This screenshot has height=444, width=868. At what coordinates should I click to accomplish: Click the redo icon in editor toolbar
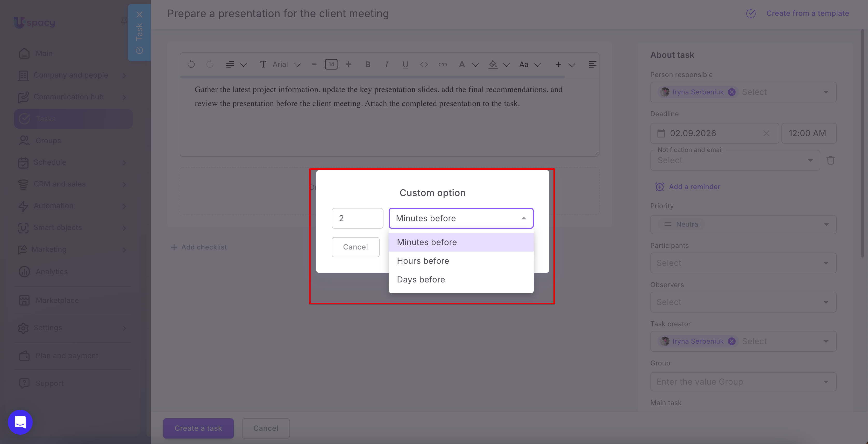[210, 64]
